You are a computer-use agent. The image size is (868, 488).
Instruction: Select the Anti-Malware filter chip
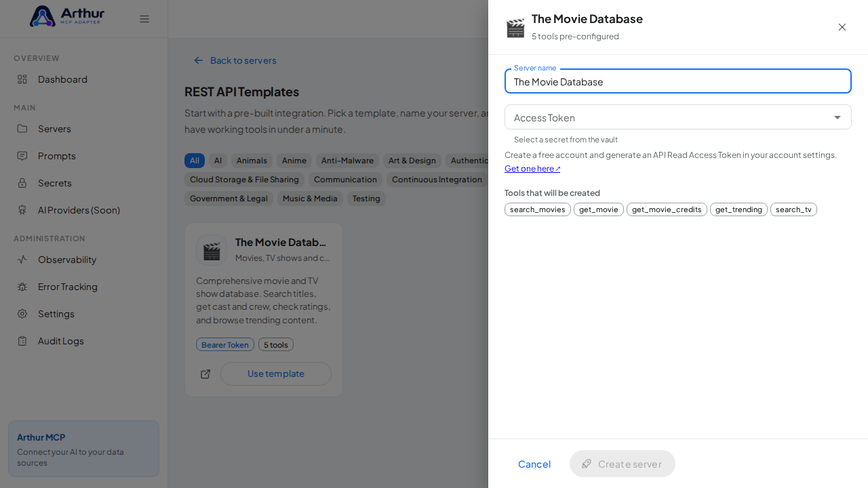click(x=347, y=161)
